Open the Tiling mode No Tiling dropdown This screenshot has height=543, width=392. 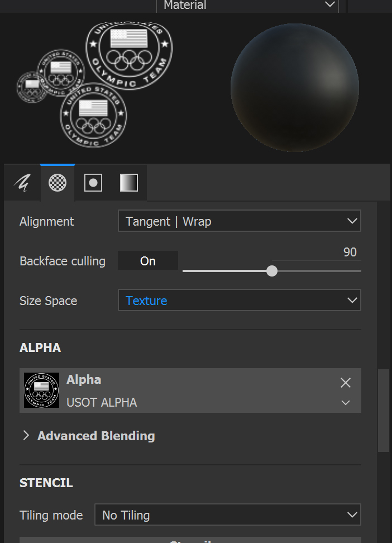[x=228, y=515]
